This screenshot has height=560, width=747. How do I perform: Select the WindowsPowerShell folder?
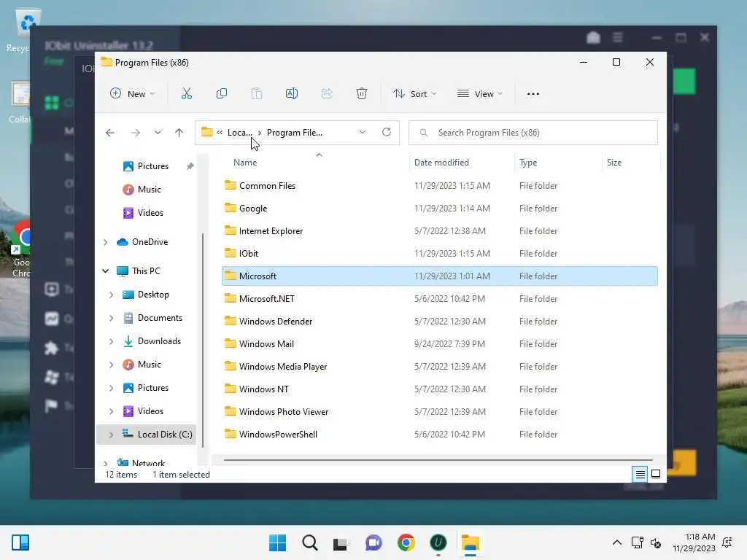tap(440, 435)
